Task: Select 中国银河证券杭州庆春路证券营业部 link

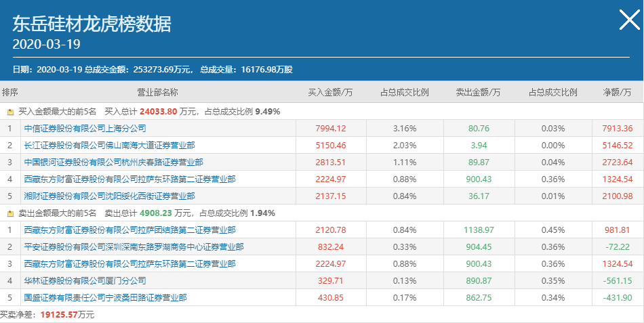Action: pos(113,162)
